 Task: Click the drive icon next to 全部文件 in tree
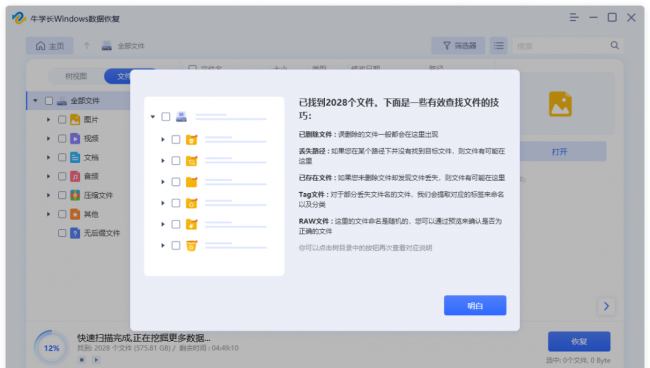click(x=62, y=101)
